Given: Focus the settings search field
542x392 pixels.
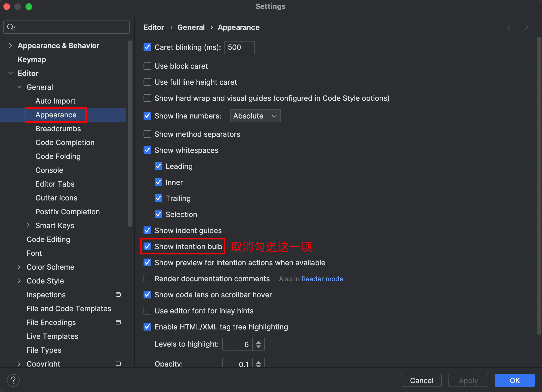Looking at the screenshot, I should point(67,27).
